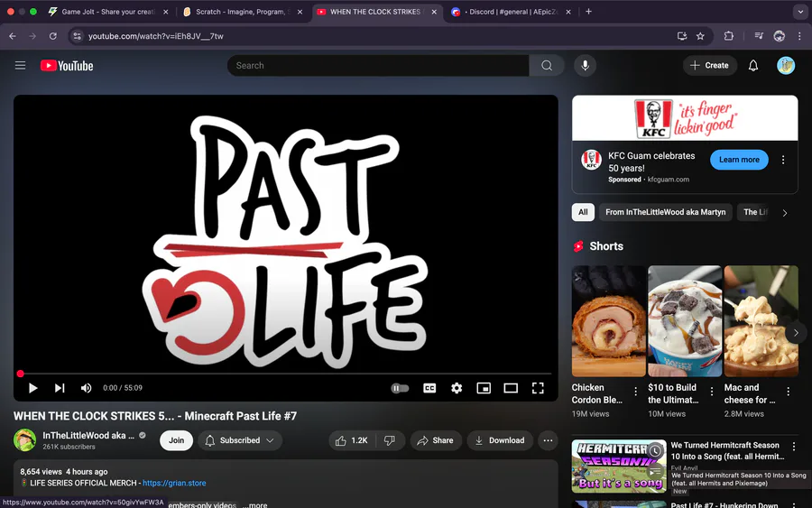Open Mac and cheese short thumbnail
This screenshot has height=508, width=812.
click(x=761, y=321)
